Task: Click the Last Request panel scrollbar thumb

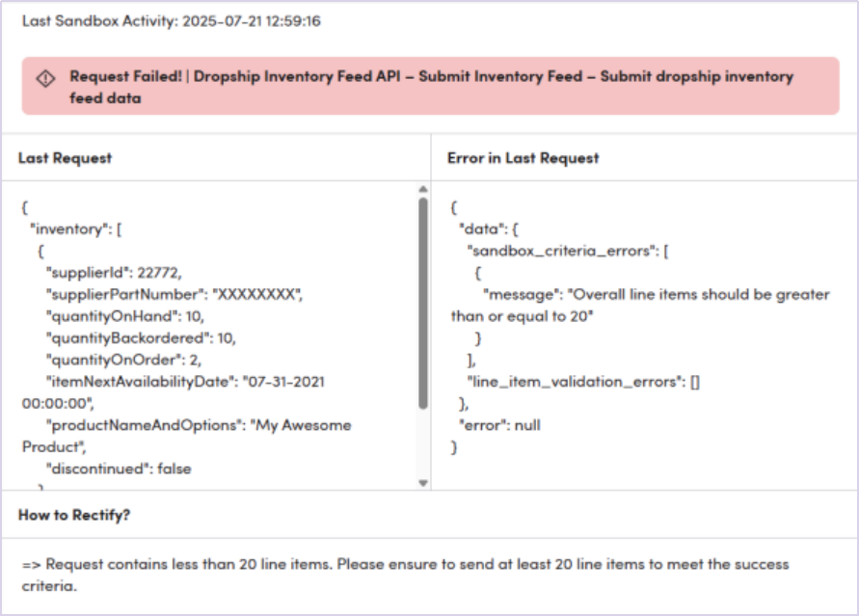Action: point(422,304)
